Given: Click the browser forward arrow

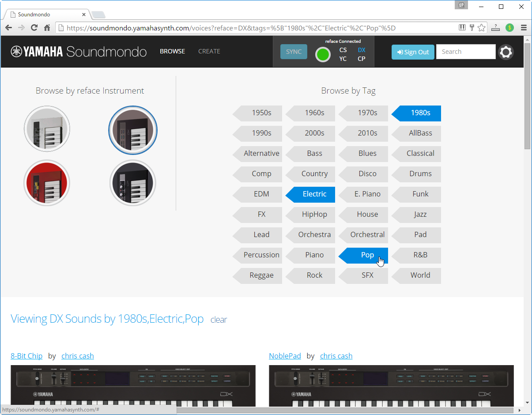Looking at the screenshot, I should 21,28.
